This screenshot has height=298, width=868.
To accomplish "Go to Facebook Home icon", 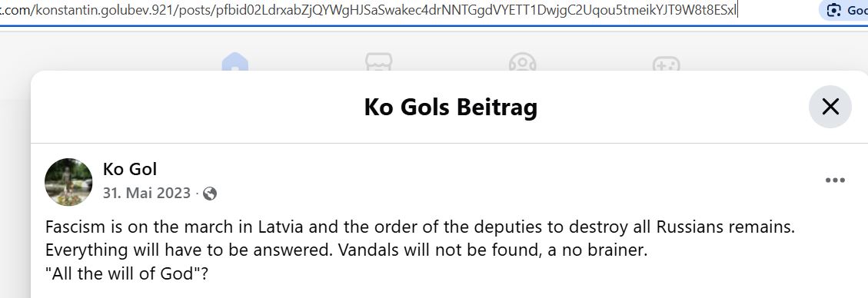I will (x=235, y=61).
